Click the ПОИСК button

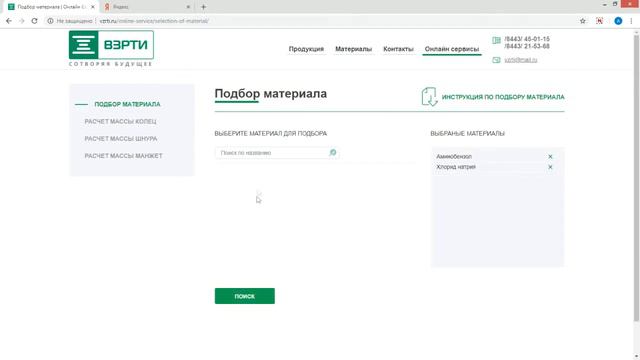click(244, 296)
